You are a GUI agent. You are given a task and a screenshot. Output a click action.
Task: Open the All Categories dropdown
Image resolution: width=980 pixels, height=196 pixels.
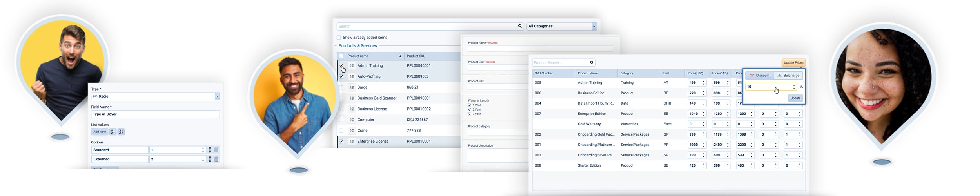pos(562,26)
